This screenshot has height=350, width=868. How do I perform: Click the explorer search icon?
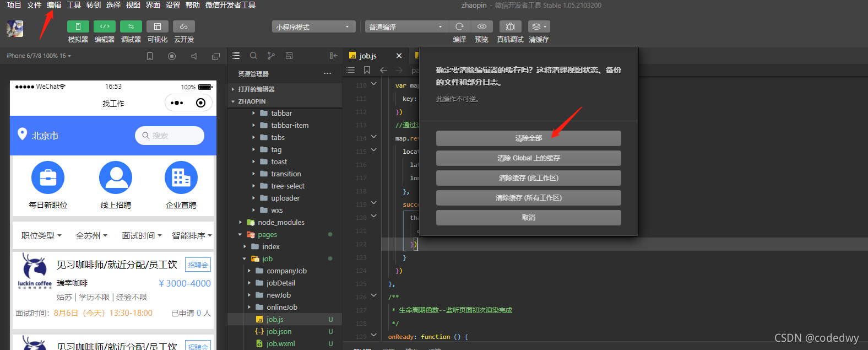253,56
